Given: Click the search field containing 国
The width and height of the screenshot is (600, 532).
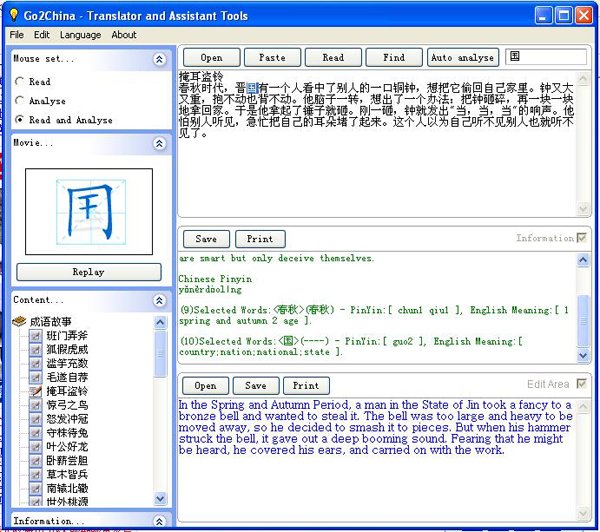Looking at the screenshot, I should click(546, 57).
